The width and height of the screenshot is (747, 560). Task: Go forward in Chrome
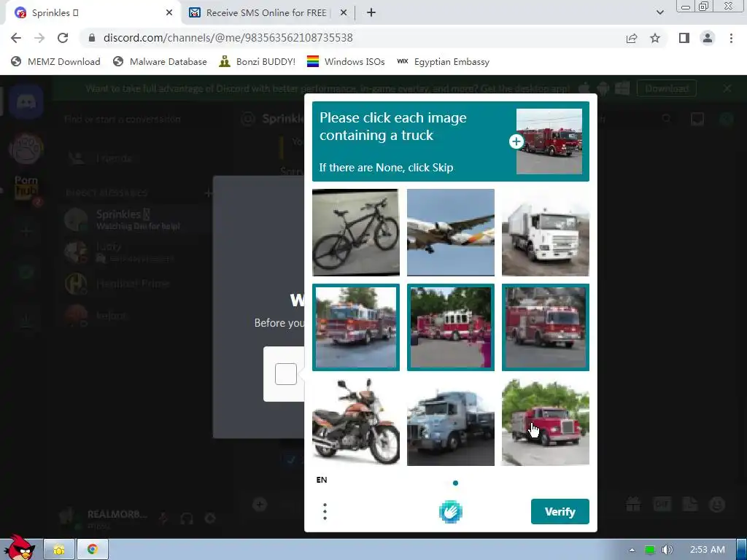(39, 38)
